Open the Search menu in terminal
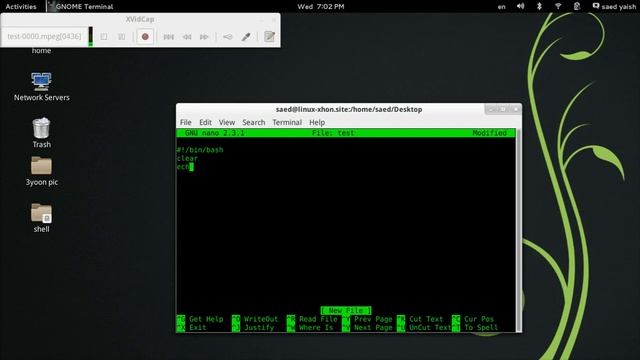The width and height of the screenshot is (640, 360). point(253,122)
